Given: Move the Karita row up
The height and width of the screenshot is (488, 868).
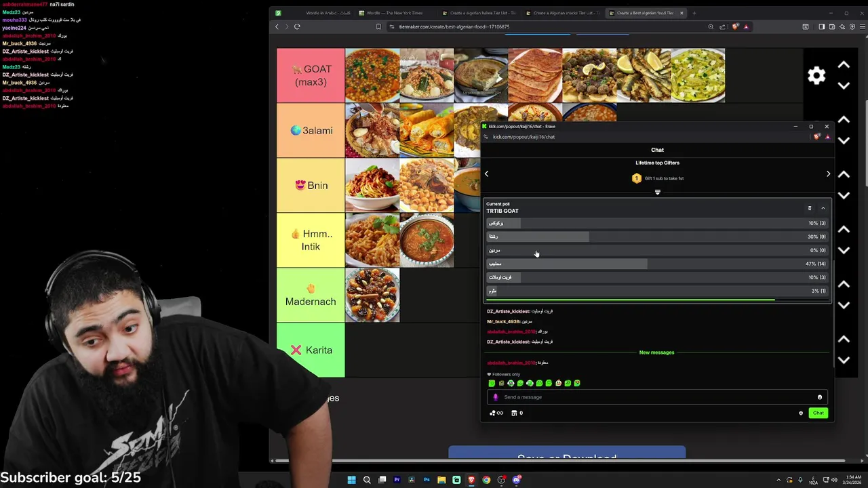Looking at the screenshot, I should coord(844,339).
